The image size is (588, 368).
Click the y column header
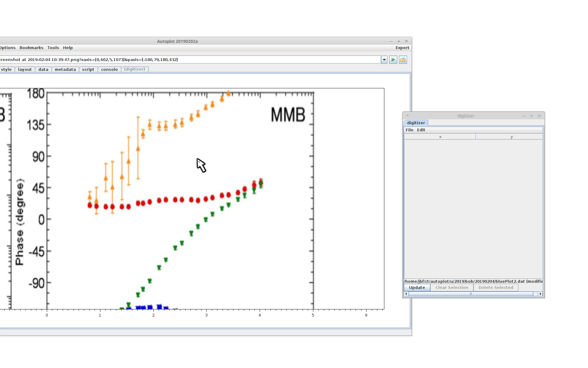[x=510, y=137]
